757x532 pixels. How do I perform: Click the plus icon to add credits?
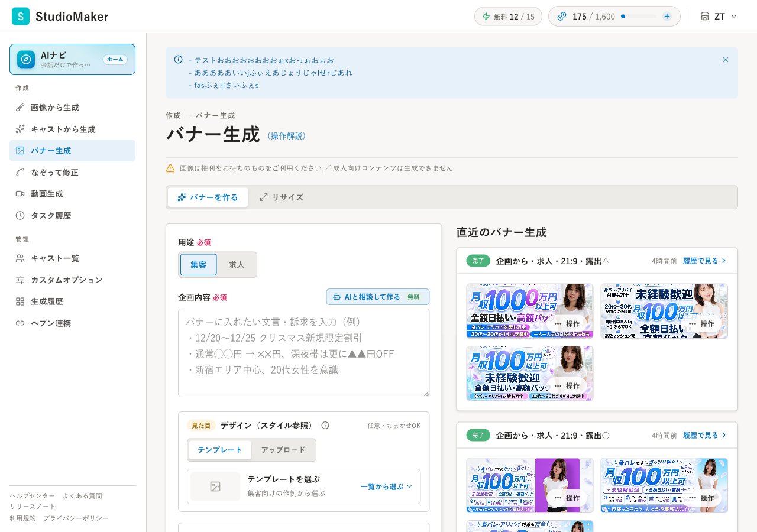(667, 17)
